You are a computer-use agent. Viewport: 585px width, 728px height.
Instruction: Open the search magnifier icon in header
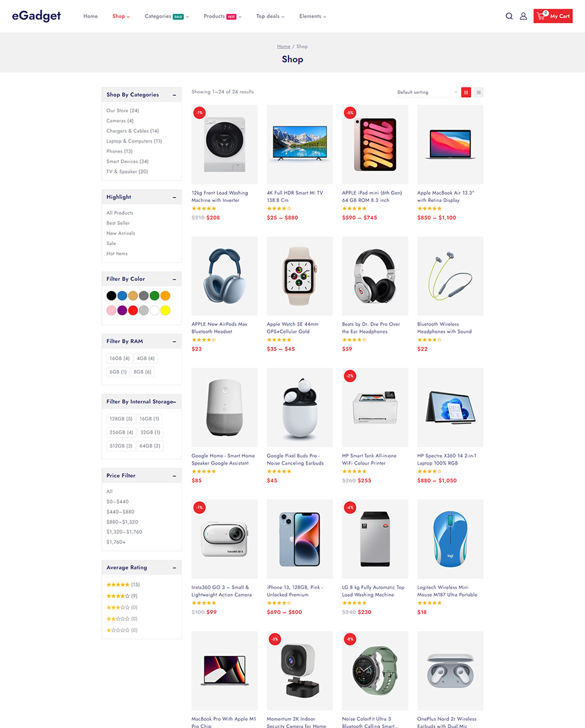click(x=509, y=16)
